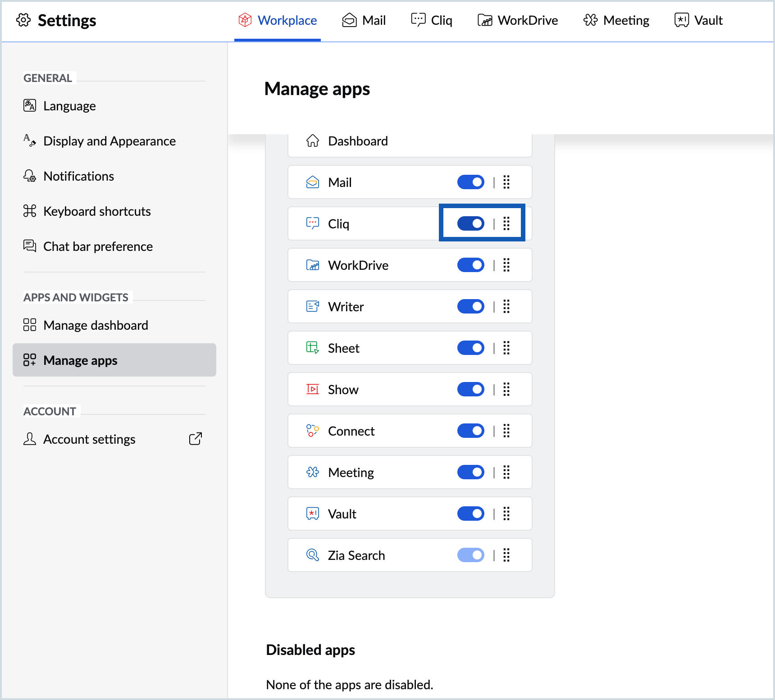Grab the Zia Search row drag handle
The image size is (775, 700).
point(506,555)
